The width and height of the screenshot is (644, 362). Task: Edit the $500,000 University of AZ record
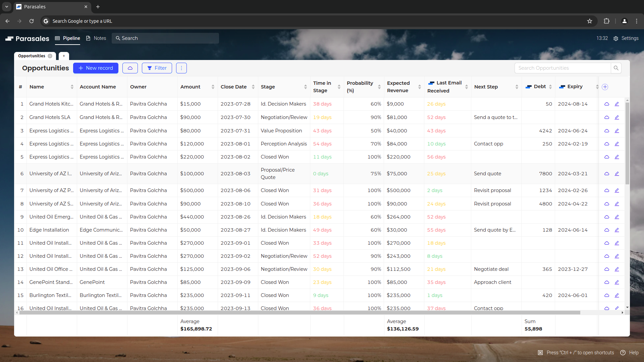617,190
